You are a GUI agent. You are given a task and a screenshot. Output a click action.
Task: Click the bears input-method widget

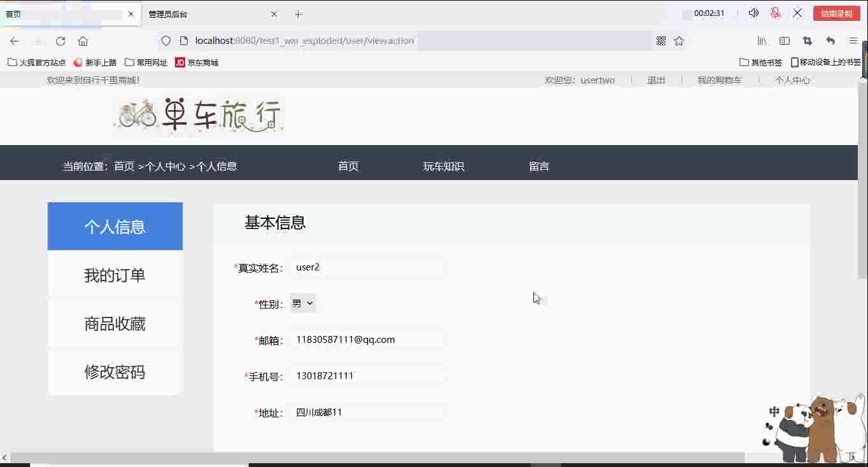pos(813,429)
